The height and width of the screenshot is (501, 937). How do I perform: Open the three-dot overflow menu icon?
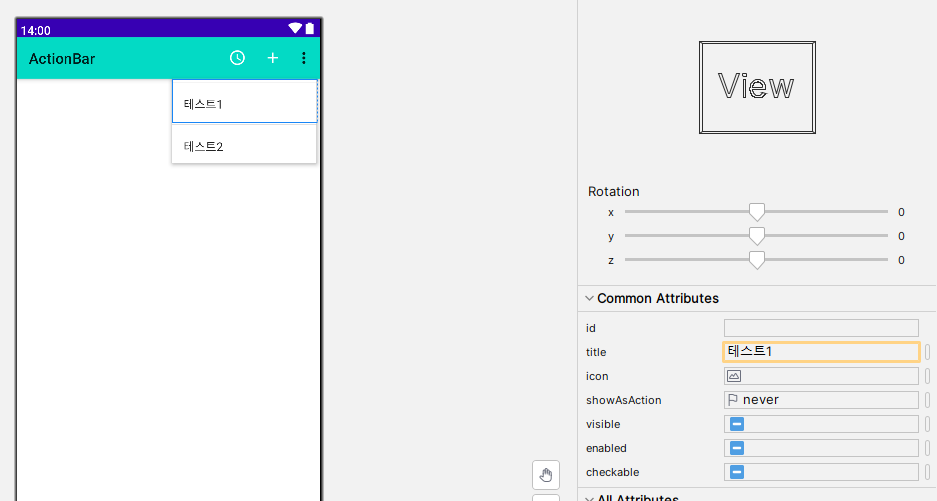(x=304, y=58)
